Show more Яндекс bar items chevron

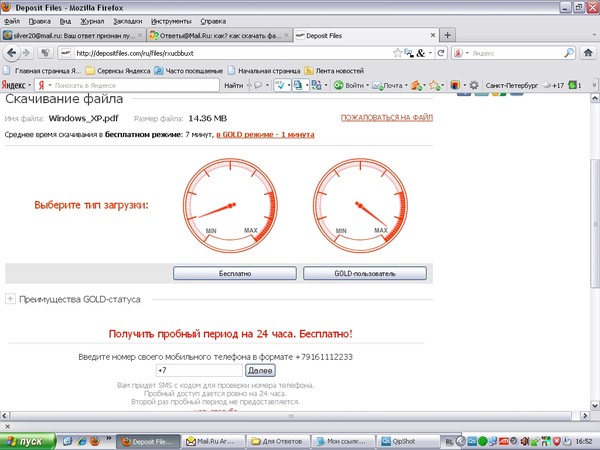pyautogui.click(x=594, y=85)
